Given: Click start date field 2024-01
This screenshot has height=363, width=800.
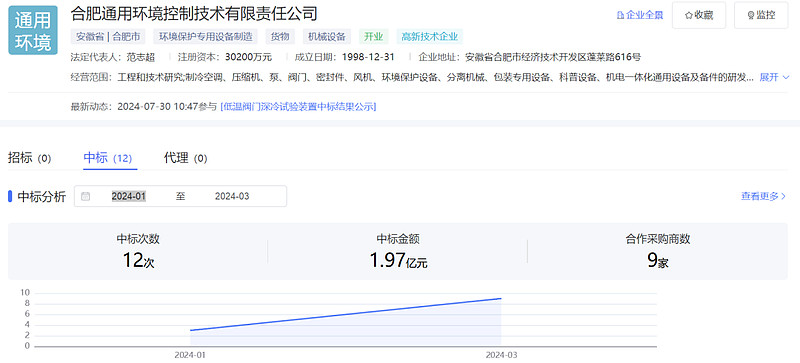Looking at the screenshot, I should [129, 196].
